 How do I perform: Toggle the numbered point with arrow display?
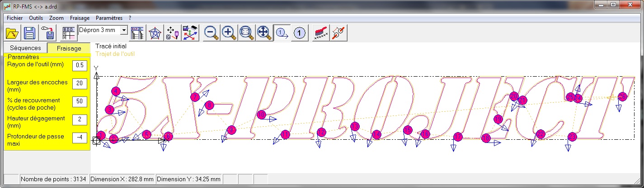pos(282,33)
